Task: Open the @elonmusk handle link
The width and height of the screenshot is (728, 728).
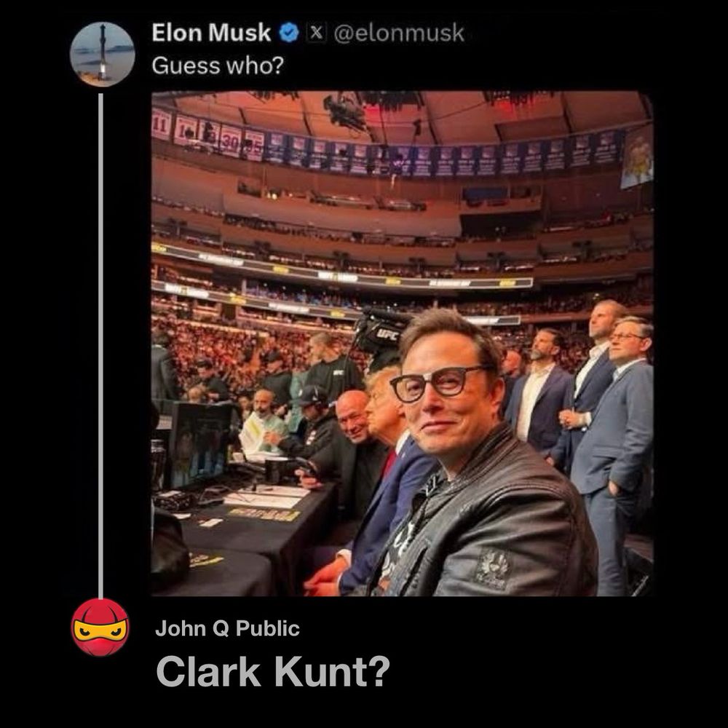Action: click(399, 33)
